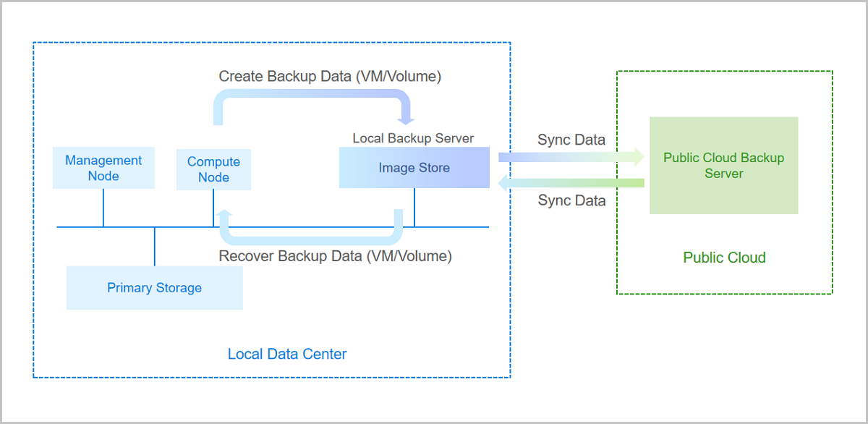Click the 'Public Cloud' caption text
This screenshot has width=868, height=424.
click(x=724, y=258)
